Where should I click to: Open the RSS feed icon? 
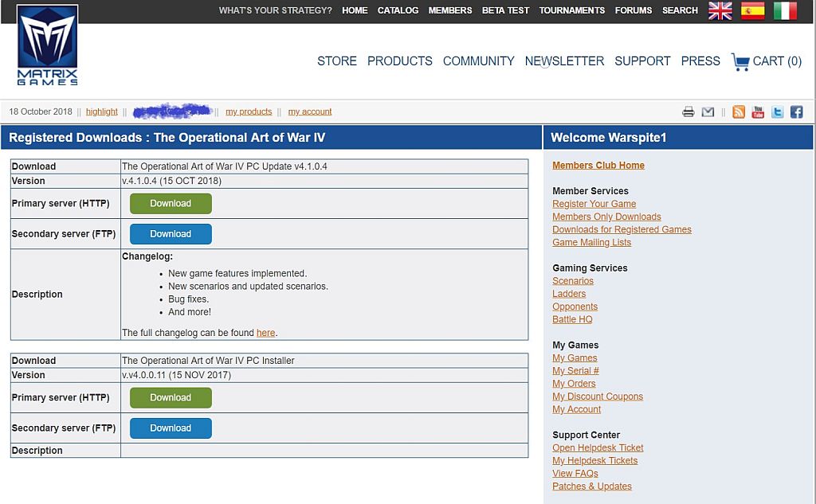(x=739, y=111)
